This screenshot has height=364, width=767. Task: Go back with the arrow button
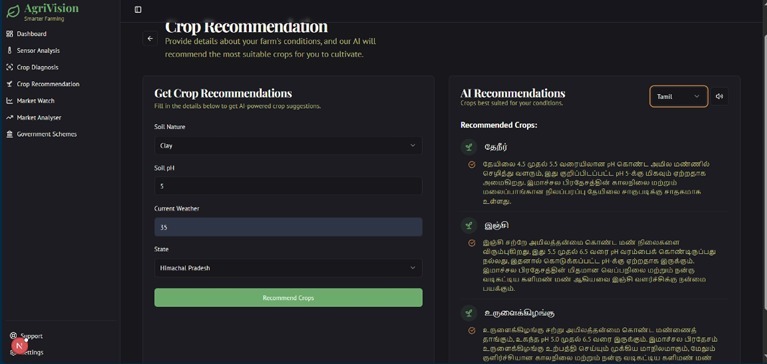coord(150,39)
